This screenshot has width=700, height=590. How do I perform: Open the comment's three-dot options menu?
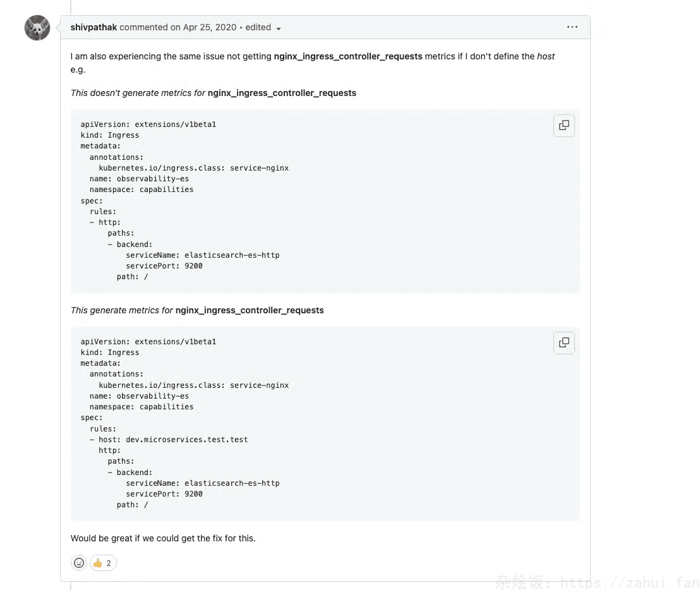pyautogui.click(x=572, y=27)
